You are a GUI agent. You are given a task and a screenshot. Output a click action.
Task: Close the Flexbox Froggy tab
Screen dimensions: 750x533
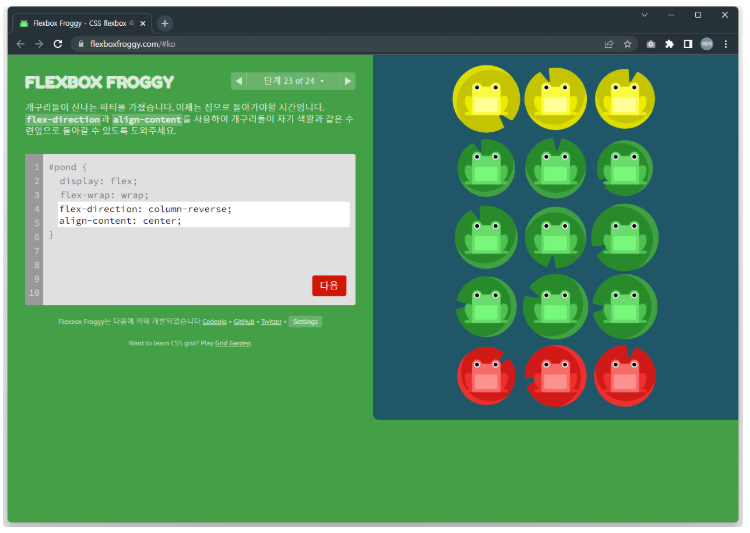(143, 23)
